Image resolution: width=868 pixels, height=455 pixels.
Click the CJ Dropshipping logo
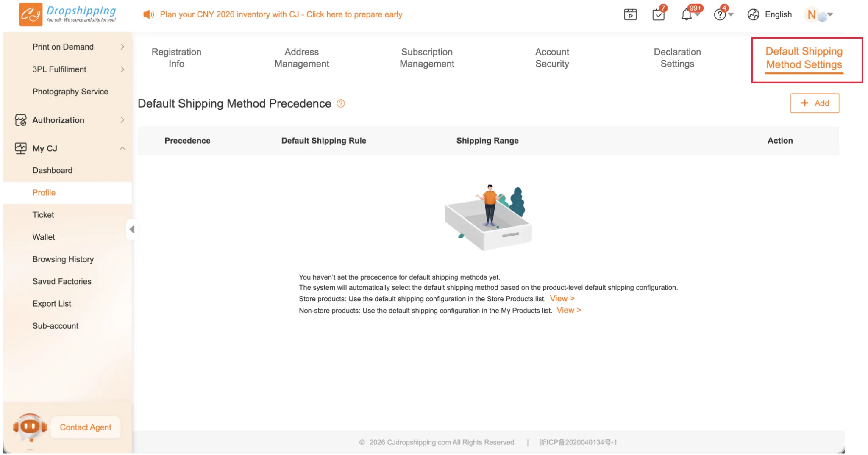click(68, 14)
